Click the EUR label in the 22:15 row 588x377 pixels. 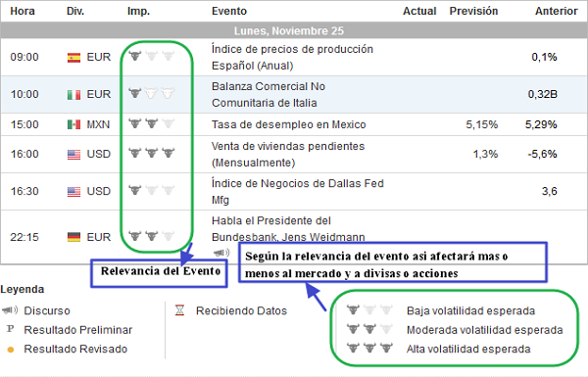click(x=99, y=237)
